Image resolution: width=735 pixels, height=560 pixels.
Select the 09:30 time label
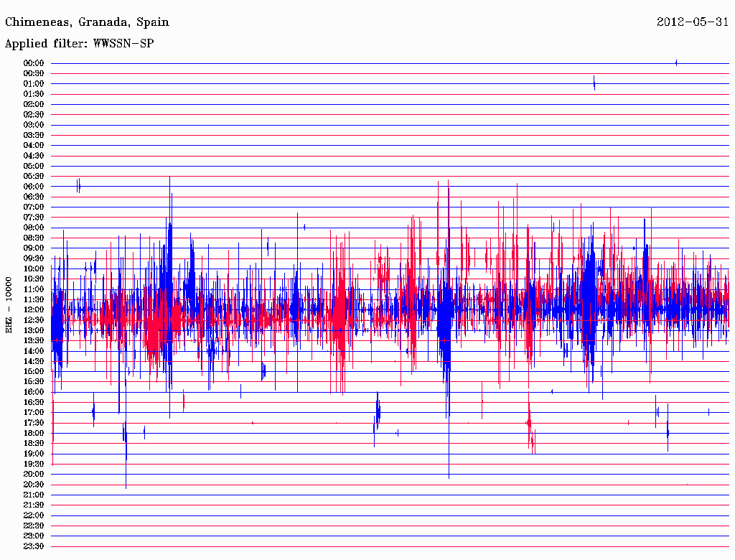point(33,259)
